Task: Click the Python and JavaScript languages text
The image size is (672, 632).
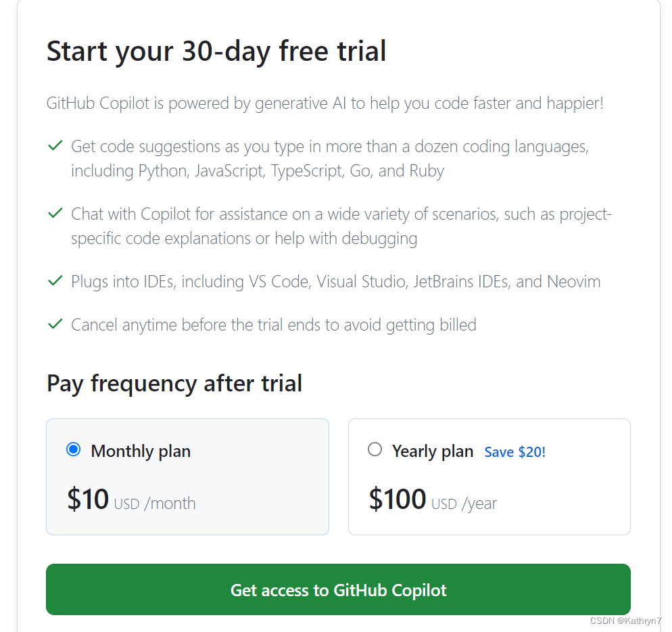Action: [257, 170]
